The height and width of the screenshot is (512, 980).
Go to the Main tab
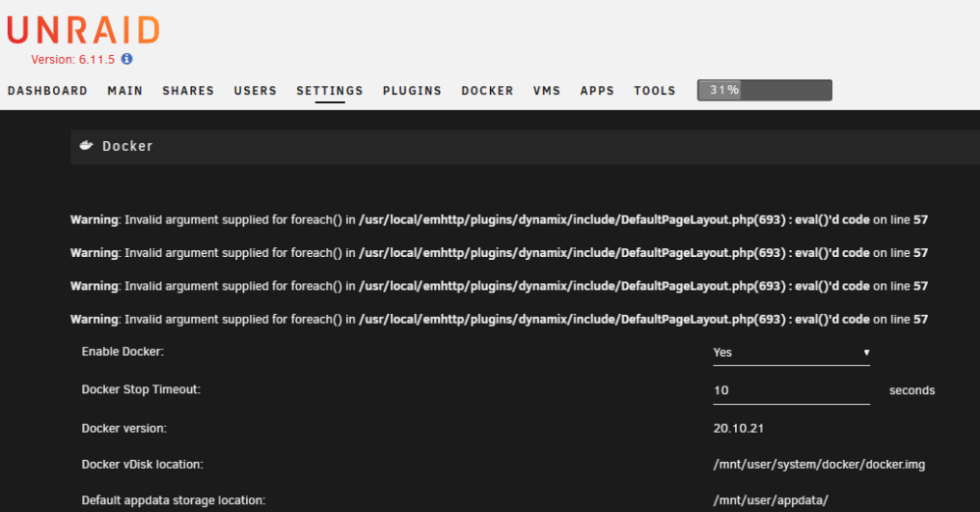pyautogui.click(x=125, y=91)
